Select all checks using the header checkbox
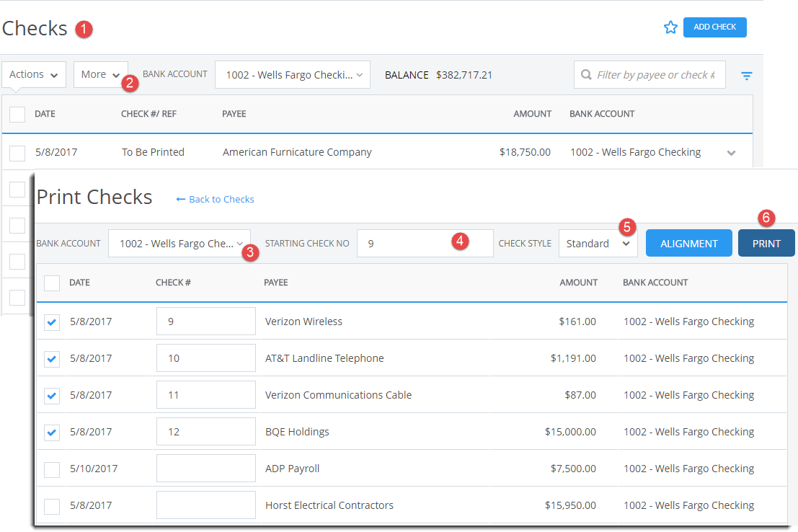The width and height of the screenshot is (798, 532). [51, 283]
